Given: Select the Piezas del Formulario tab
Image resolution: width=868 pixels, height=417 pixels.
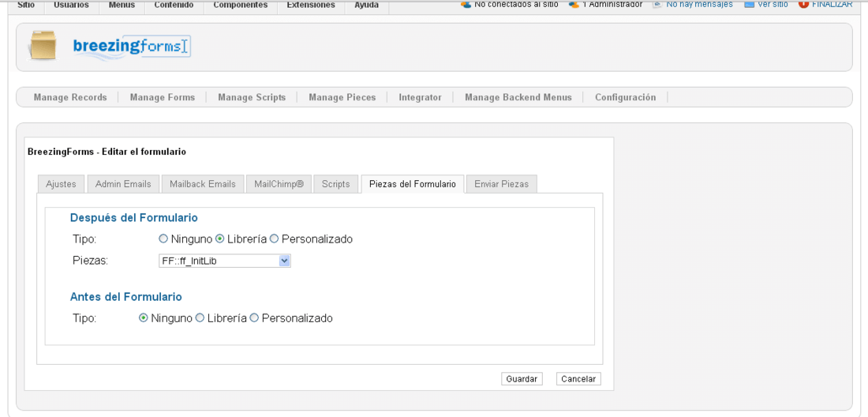Looking at the screenshot, I should pyautogui.click(x=413, y=184).
